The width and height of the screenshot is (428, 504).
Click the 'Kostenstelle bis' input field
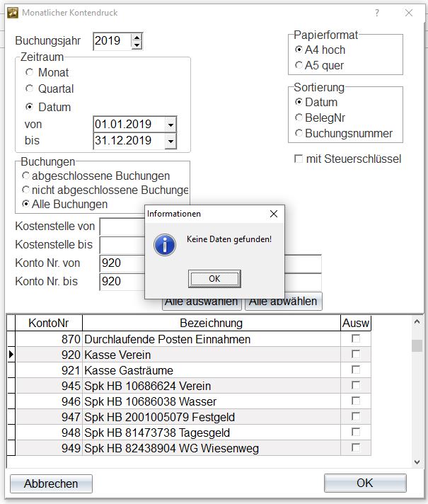click(122, 245)
